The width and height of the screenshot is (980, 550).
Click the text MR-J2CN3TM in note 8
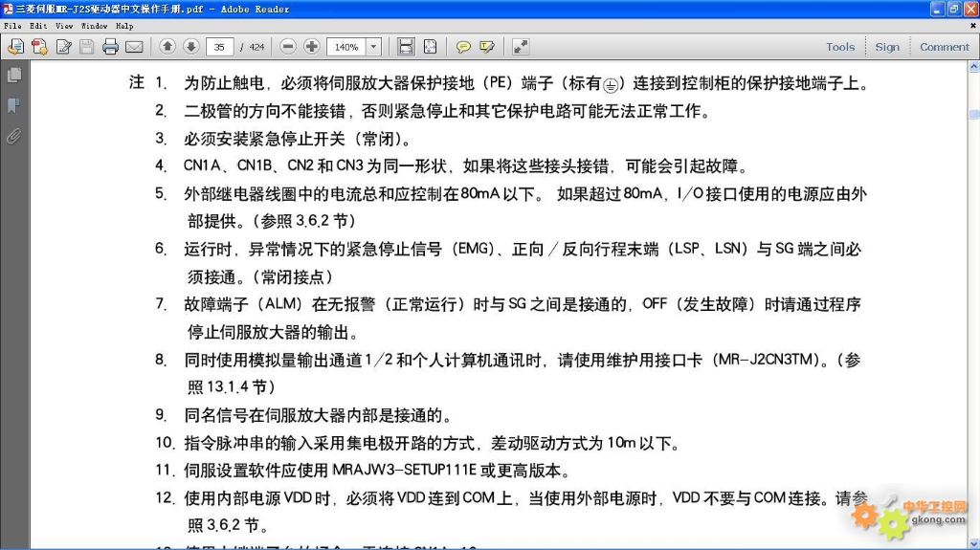tap(766, 360)
